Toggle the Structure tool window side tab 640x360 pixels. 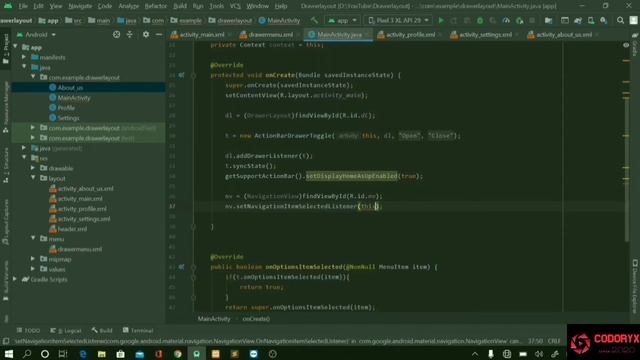[x=6, y=165]
